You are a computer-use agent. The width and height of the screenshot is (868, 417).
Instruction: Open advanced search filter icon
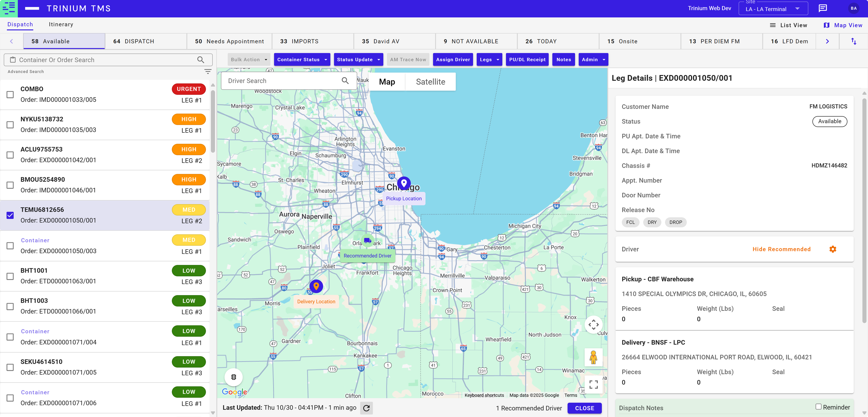click(x=208, y=72)
